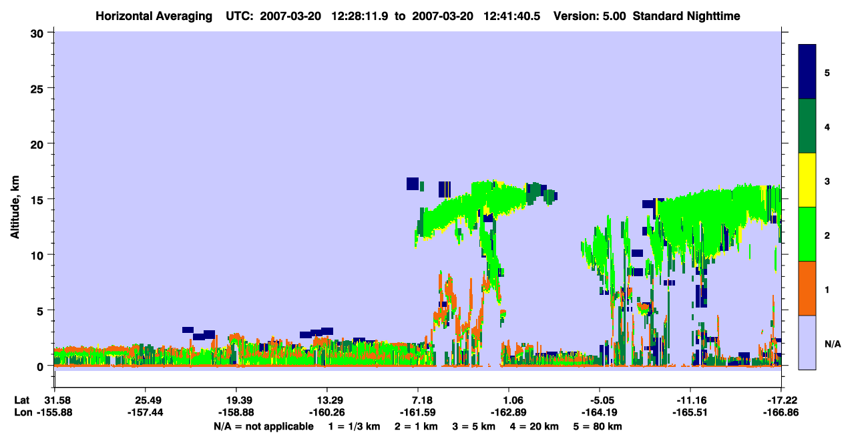Click the longitude value '-155.88'

click(x=54, y=412)
